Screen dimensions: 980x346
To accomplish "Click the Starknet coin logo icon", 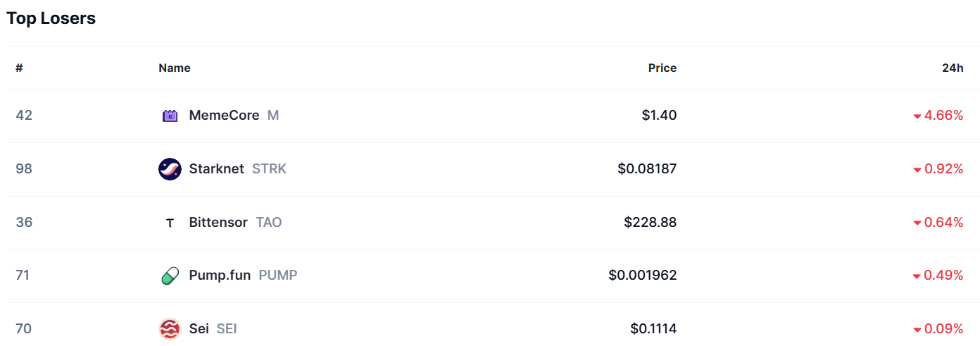I will coord(170,169).
